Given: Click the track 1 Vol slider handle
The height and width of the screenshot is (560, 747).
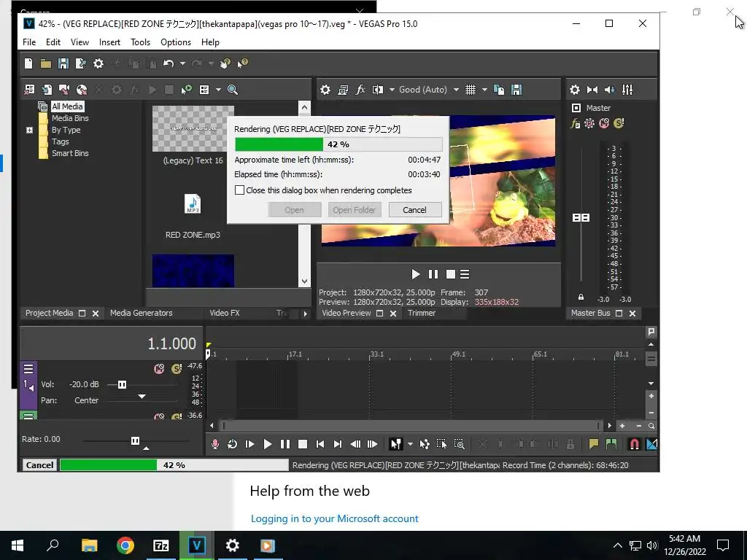Looking at the screenshot, I should point(122,384).
